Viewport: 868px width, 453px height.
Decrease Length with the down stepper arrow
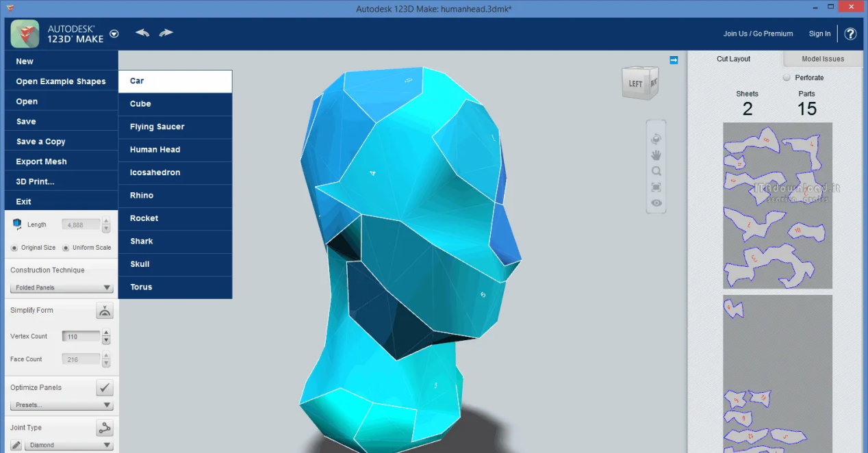coord(106,229)
